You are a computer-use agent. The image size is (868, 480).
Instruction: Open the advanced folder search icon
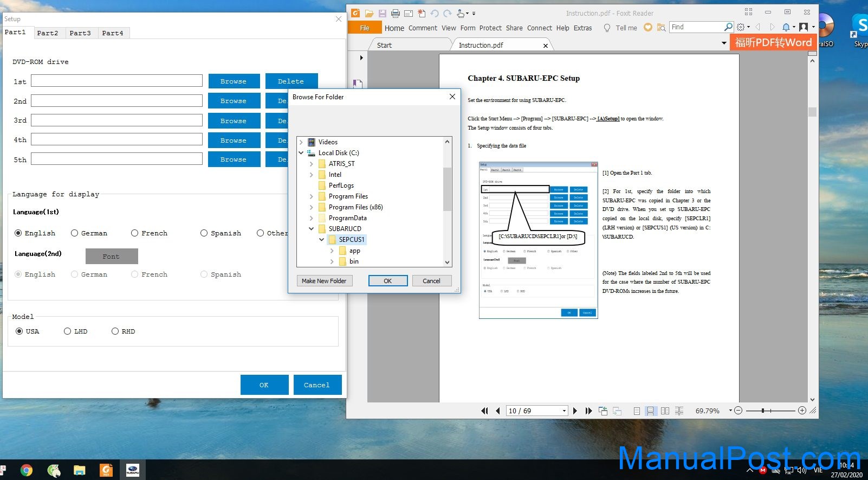click(661, 27)
